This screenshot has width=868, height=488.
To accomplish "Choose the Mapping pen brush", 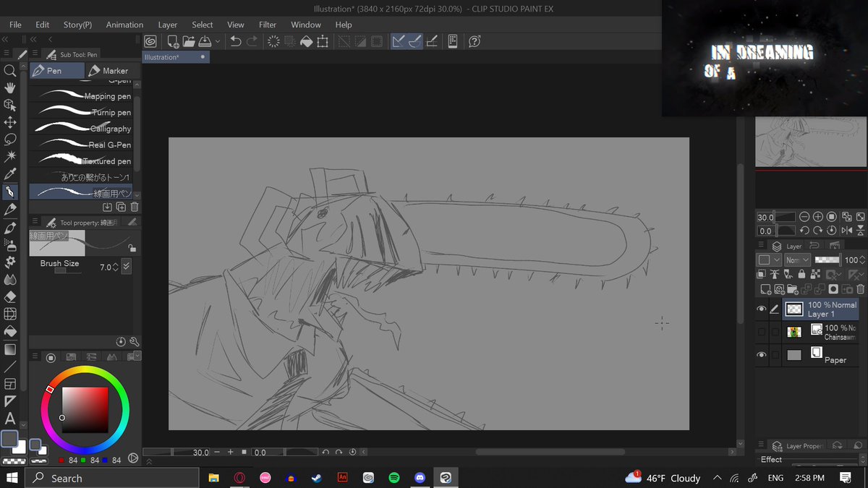I will tap(81, 96).
